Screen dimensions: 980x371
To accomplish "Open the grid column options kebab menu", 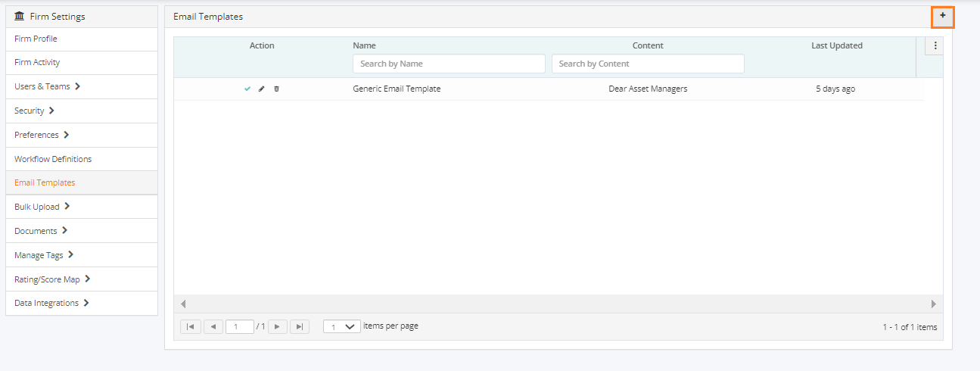I will 935,45.
